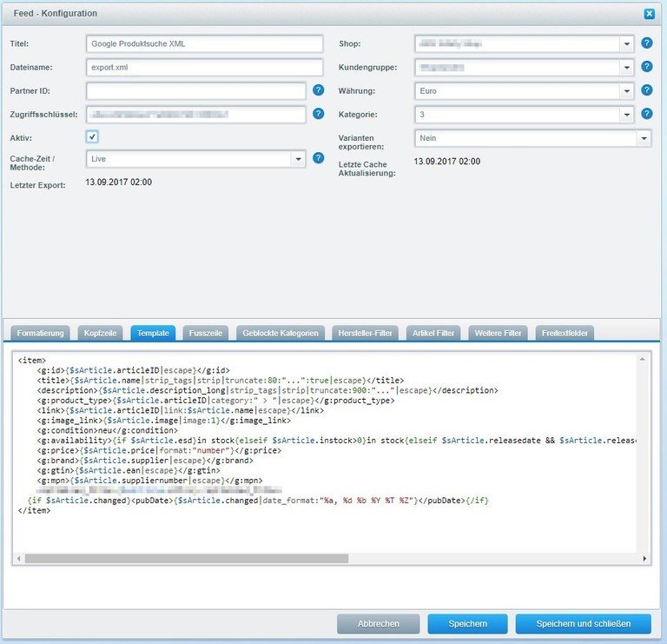
Task: Click the horizontal scrollbar thumb of template editor
Action: (x=187, y=559)
